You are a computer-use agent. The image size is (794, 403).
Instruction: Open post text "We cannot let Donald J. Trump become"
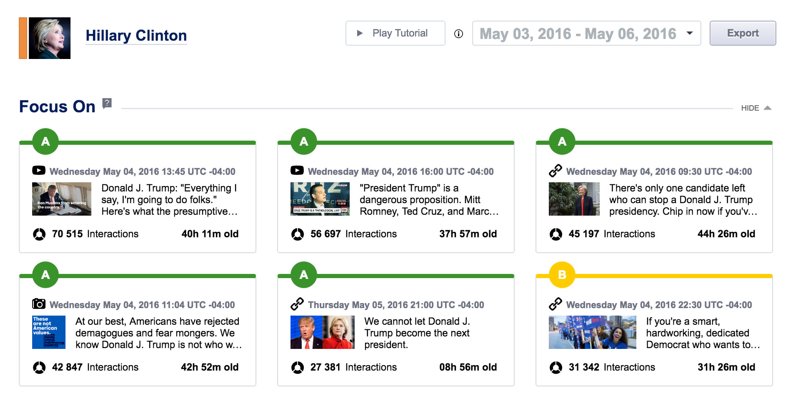[x=417, y=333]
